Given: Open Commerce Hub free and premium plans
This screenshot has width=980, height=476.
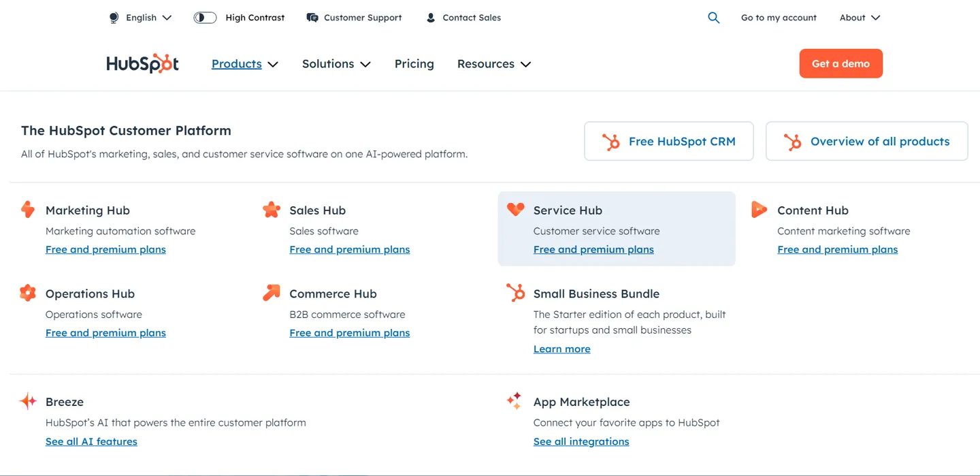Looking at the screenshot, I should coord(350,332).
